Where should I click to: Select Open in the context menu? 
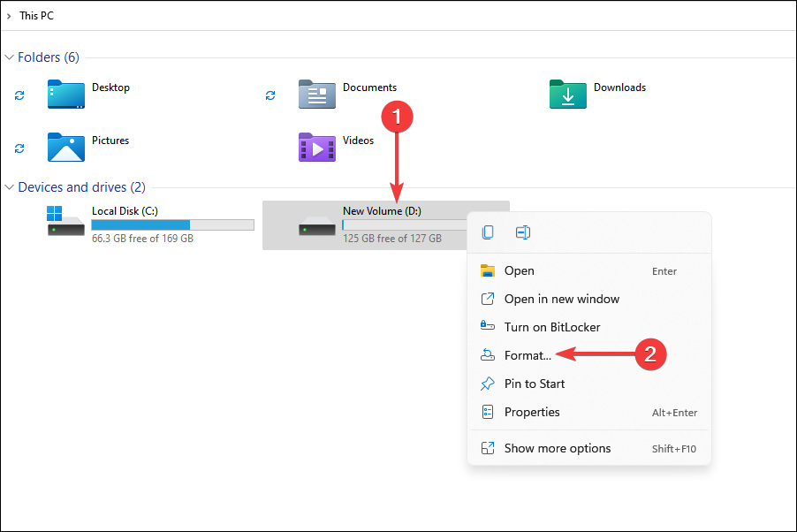pos(519,271)
